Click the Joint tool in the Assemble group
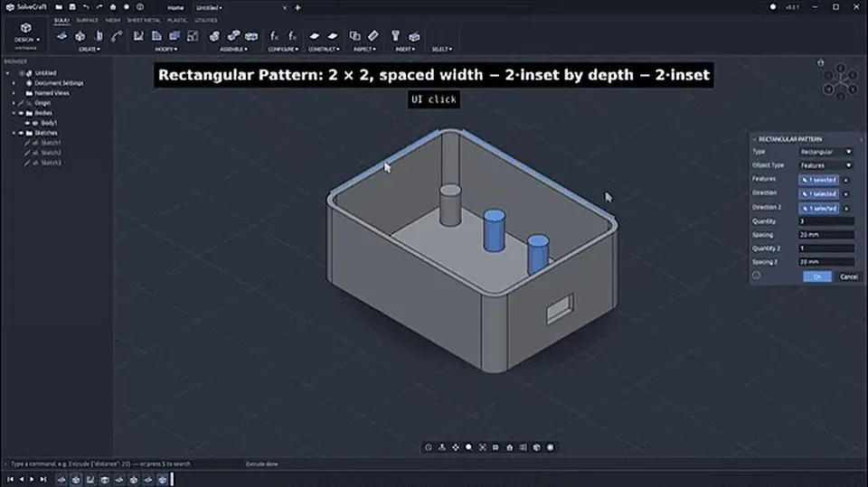Image resolution: width=868 pixels, height=487 pixels. [233, 36]
